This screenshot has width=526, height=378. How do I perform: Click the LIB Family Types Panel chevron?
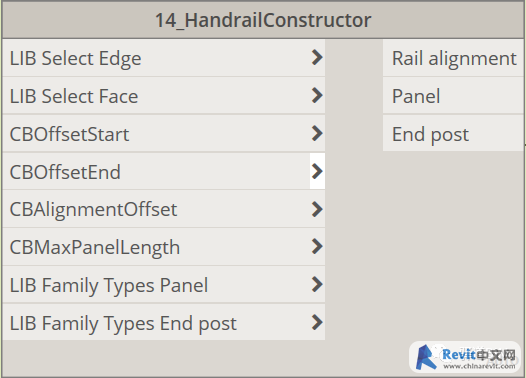[317, 285]
